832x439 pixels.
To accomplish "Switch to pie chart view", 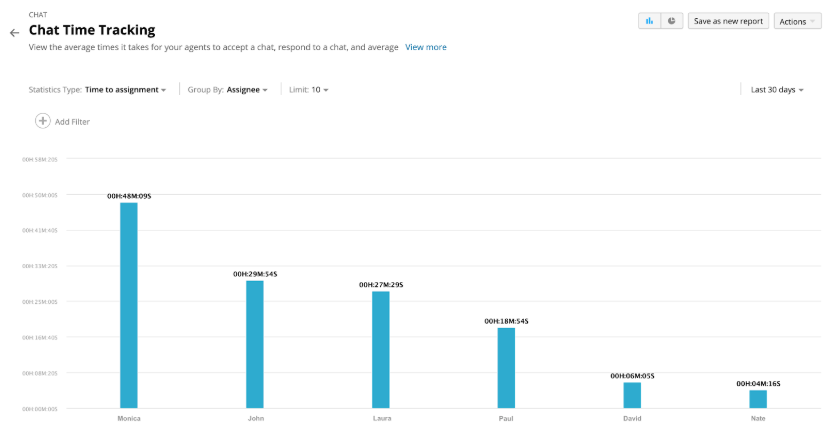I will pos(671,20).
